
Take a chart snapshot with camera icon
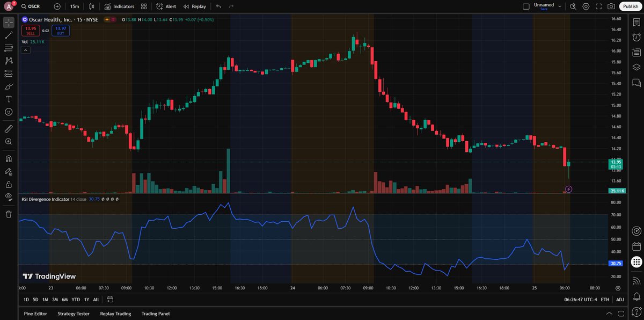611,6
